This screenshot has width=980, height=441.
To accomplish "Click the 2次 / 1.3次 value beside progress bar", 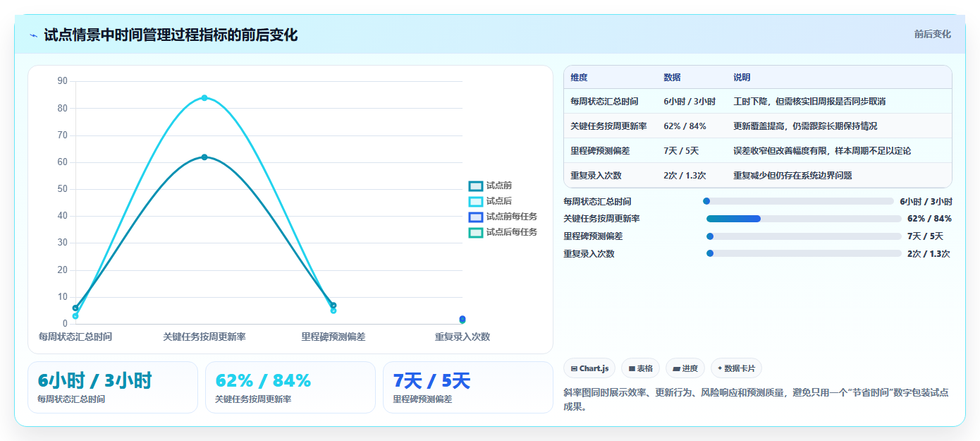I will [x=929, y=254].
